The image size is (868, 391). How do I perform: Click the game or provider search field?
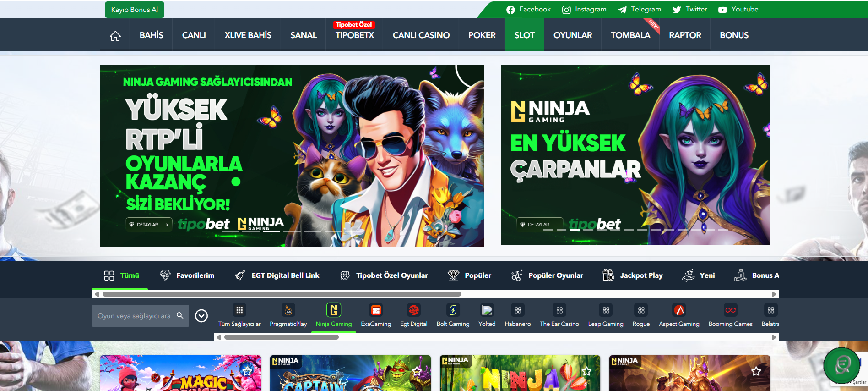click(134, 316)
